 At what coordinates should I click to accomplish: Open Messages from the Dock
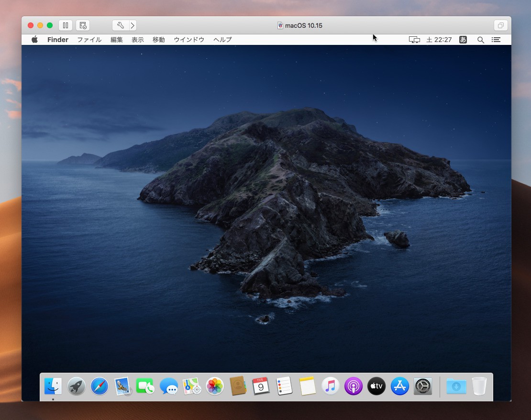tap(168, 386)
